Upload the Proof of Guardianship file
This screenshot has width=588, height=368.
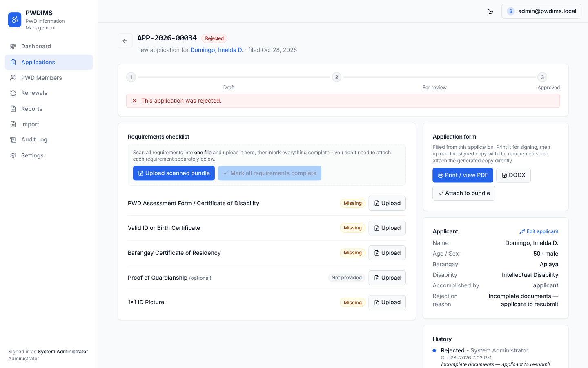click(387, 278)
